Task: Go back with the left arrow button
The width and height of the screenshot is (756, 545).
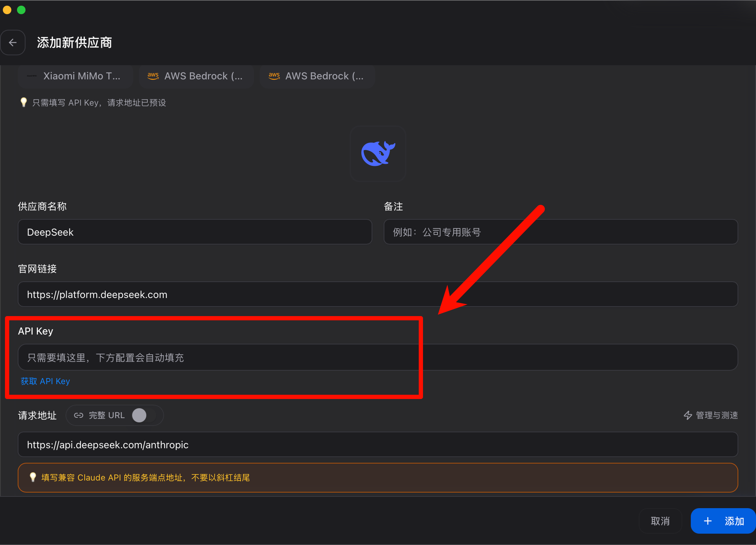Action: coord(13,43)
